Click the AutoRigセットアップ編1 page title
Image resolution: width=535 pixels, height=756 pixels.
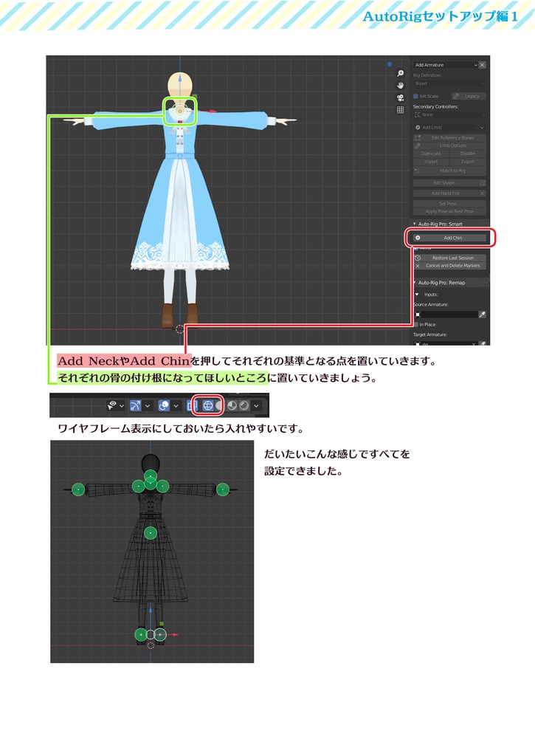[x=440, y=16]
